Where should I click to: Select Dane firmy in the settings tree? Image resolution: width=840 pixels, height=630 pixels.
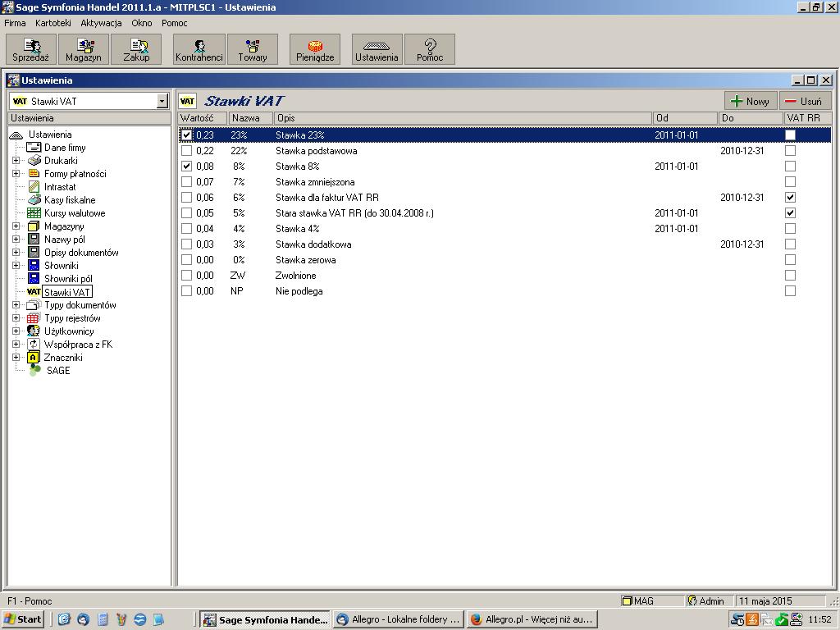(65, 148)
